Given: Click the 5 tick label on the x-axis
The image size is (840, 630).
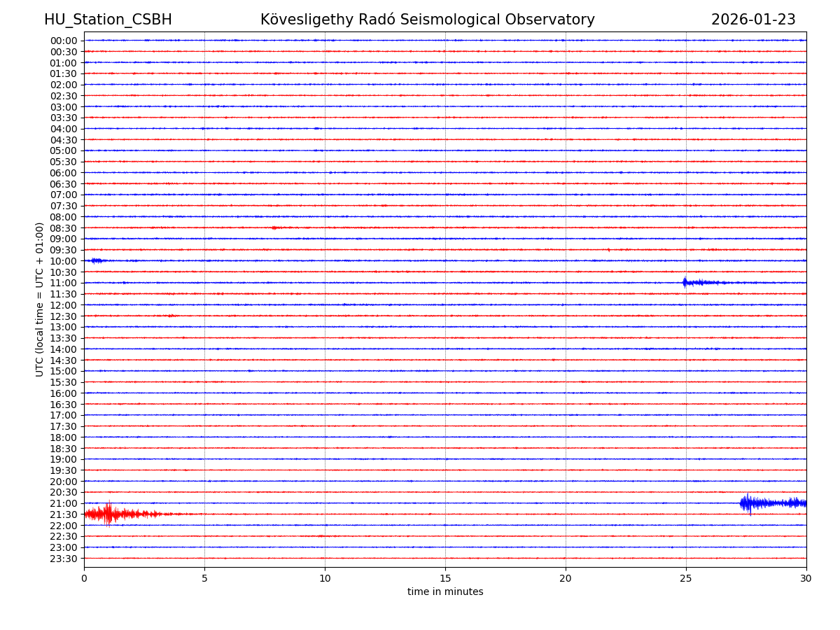Looking at the screenshot, I should click(204, 579).
